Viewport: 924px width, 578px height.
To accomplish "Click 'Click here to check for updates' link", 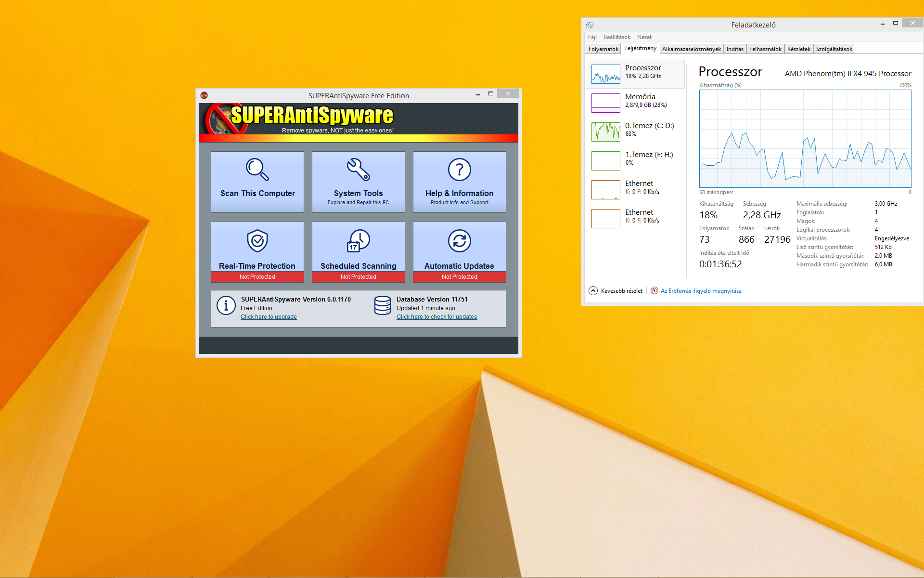I will [x=436, y=317].
